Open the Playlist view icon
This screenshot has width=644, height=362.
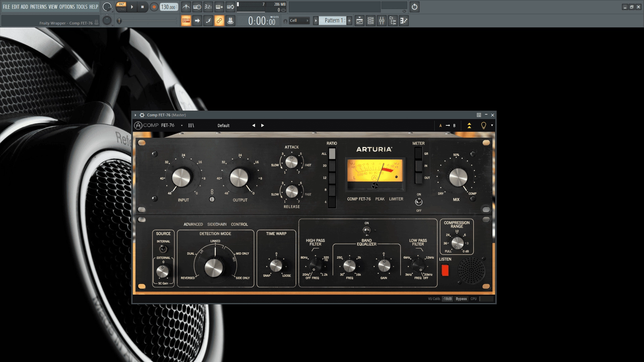pyautogui.click(x=360, y=21)
